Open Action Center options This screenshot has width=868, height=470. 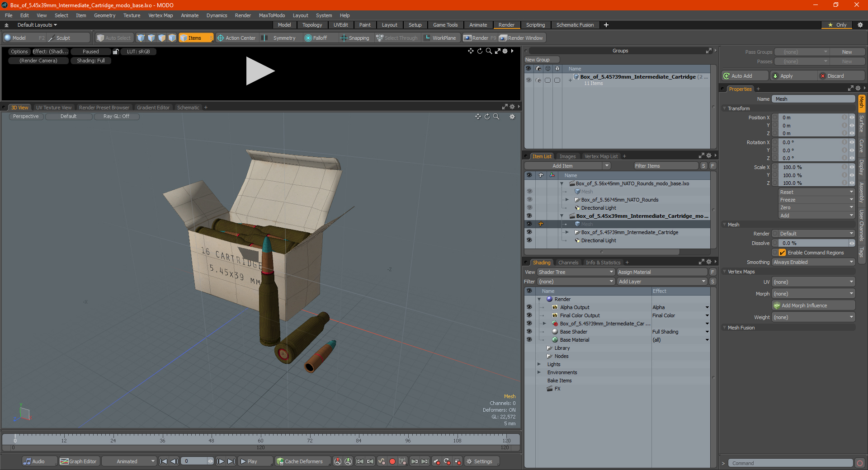click(x=236, y=38)
